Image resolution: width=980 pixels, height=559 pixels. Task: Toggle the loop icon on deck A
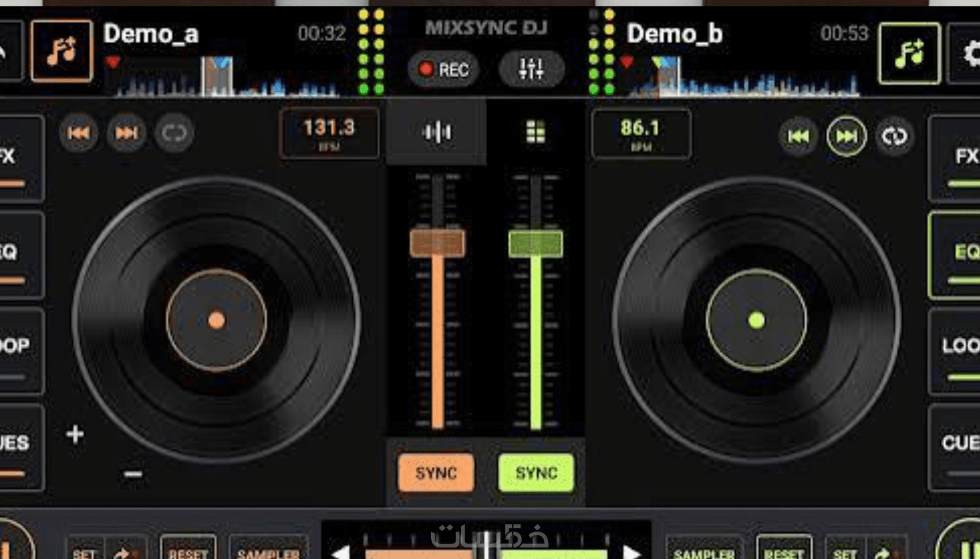click(x=174, y=133)
